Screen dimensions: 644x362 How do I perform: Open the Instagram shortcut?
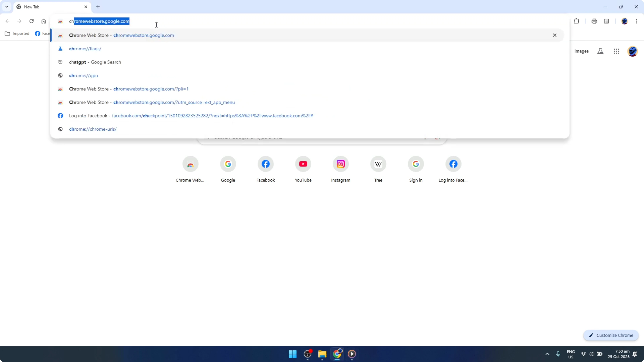click(x=341, y=164)
